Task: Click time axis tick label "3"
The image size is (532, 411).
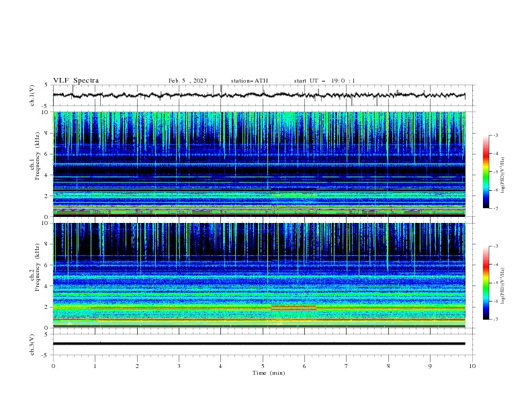Action: point(179,366)
